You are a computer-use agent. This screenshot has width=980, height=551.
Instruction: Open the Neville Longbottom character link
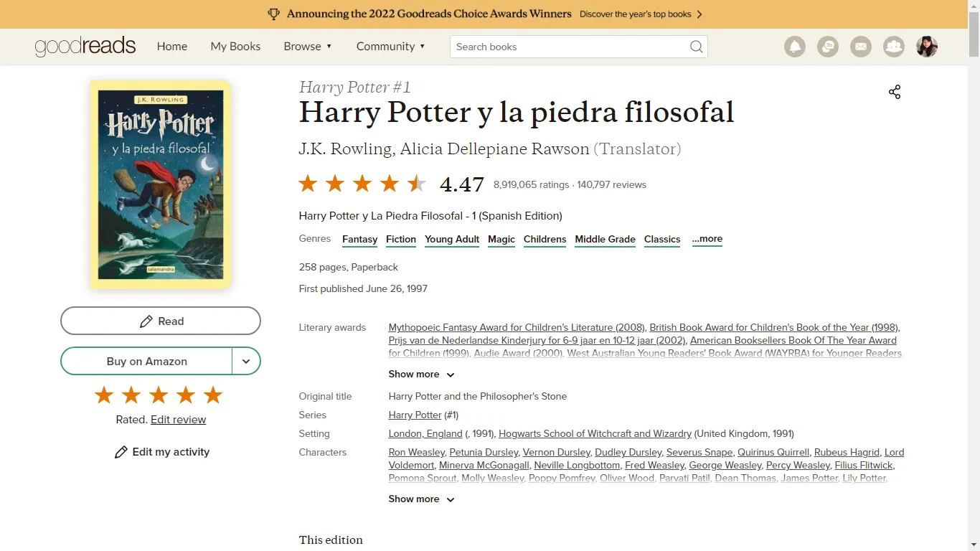tap(577, 465)
